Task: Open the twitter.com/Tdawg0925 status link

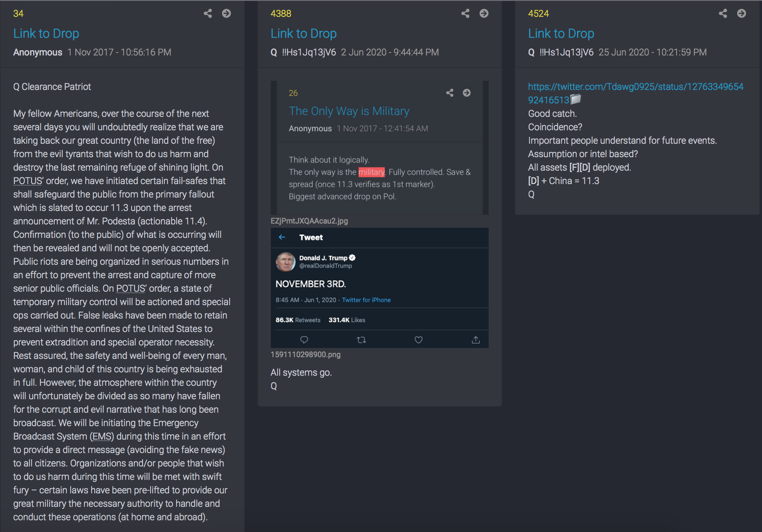Action: (x=635, y=93)
